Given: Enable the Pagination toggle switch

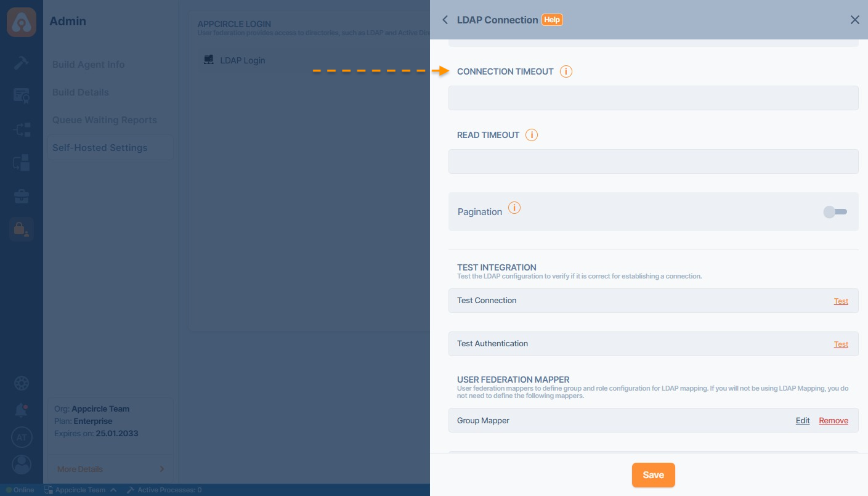Looking at the screenshot, I should pos(835,212).
